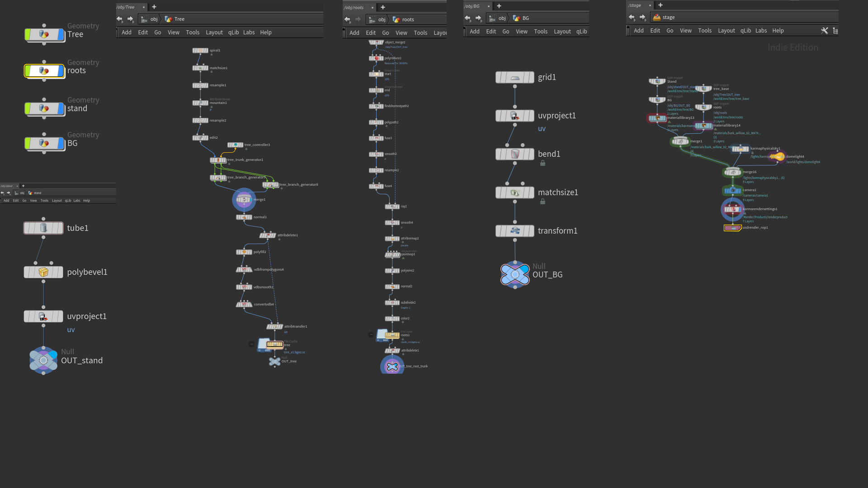Add a new tab next to /stage
This screenshot has height=488, width=868.
[660, 5]
